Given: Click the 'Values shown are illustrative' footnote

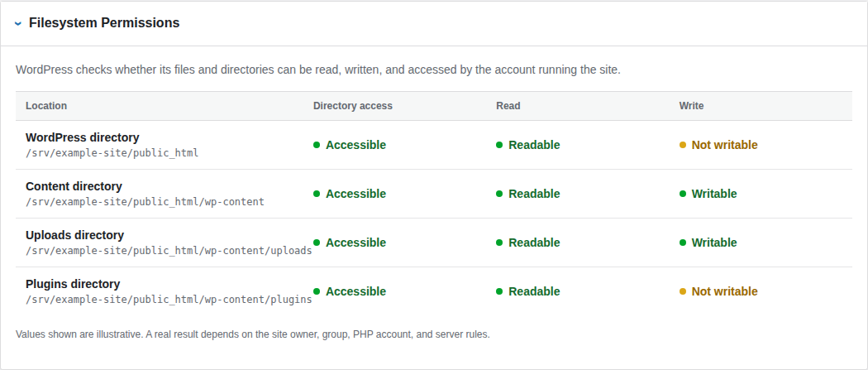Looking at the screenshot, I should point(253,334).
